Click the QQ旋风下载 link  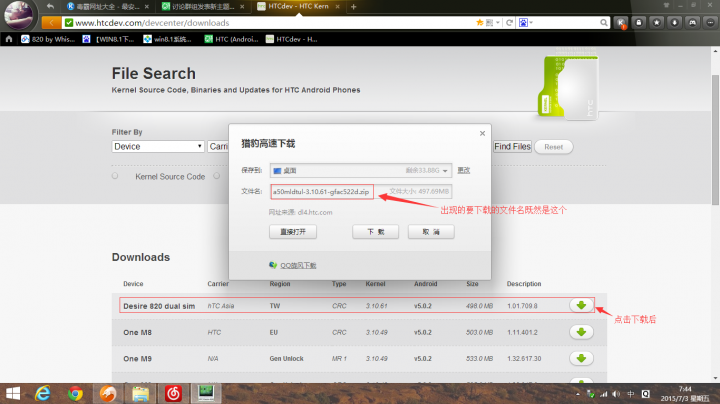pos(298,265)
